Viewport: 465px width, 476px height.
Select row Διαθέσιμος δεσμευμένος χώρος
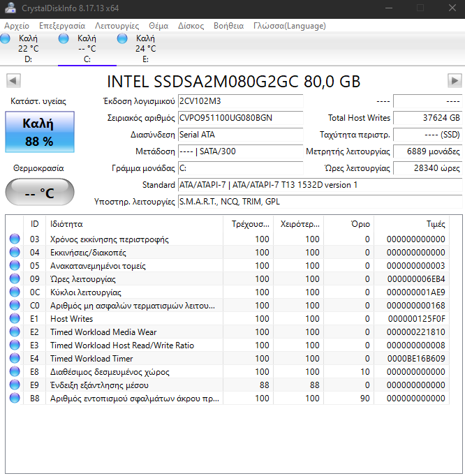227,371
